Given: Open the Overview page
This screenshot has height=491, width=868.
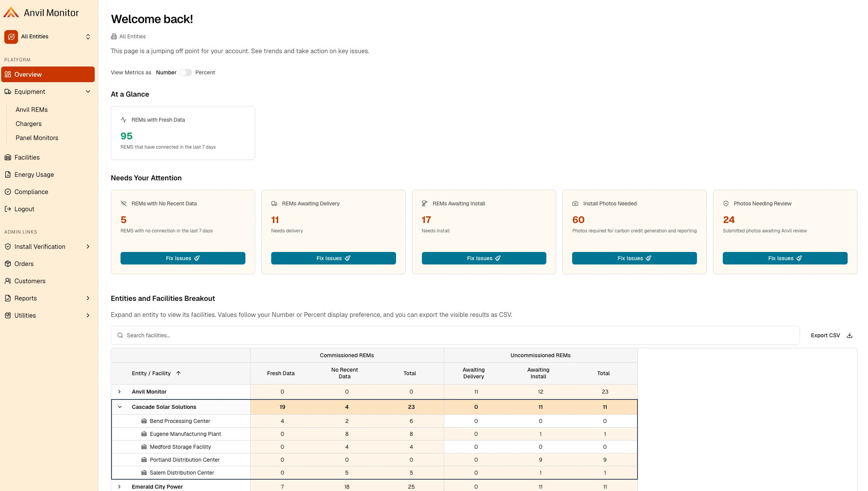Looking at the screenshot, I should click(48, 74).
